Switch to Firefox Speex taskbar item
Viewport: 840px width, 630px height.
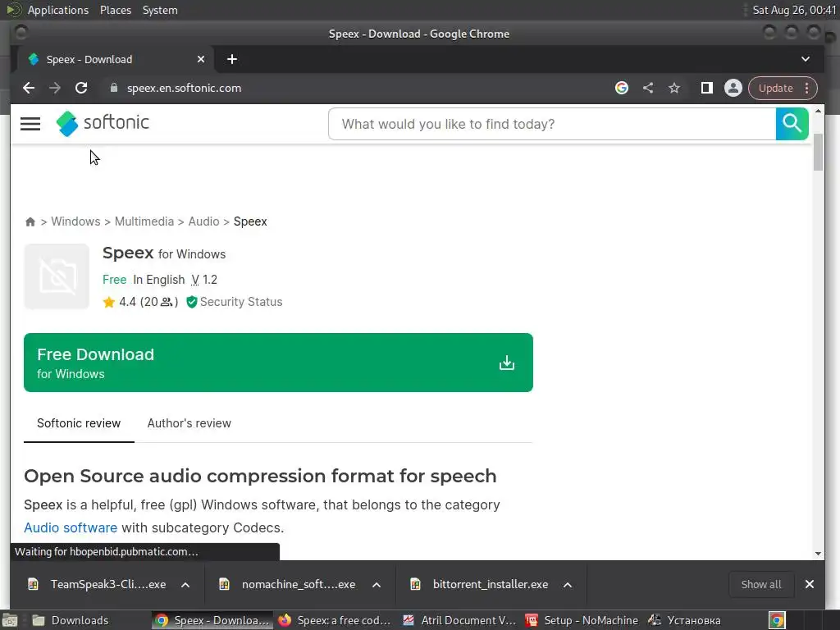point(336,620)
